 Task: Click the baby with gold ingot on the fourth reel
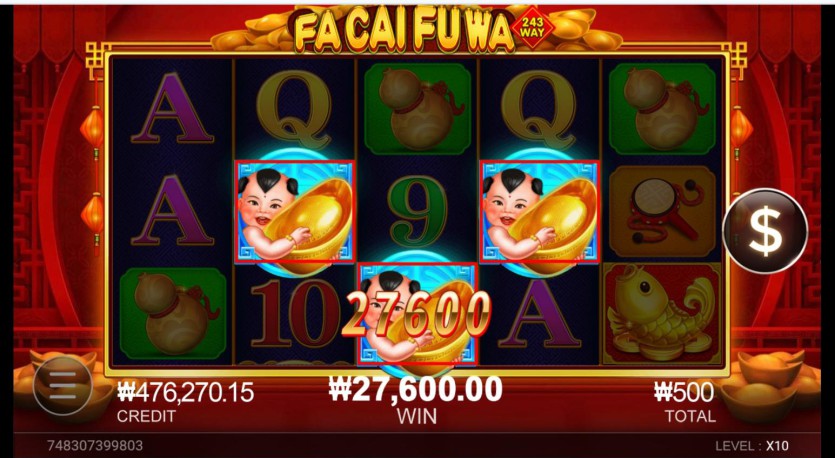[x=539, y=212]
